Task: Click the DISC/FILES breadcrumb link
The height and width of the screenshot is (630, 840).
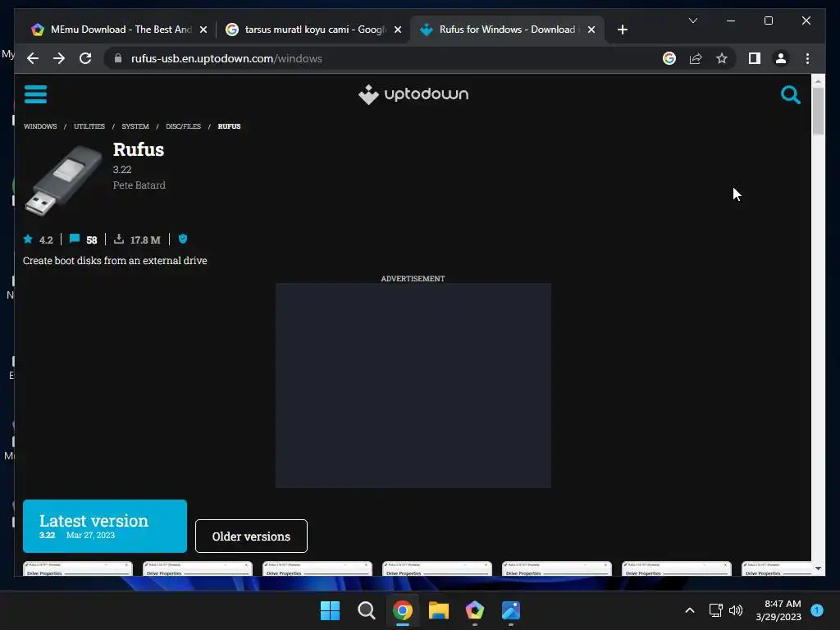Action: (183, 126)
